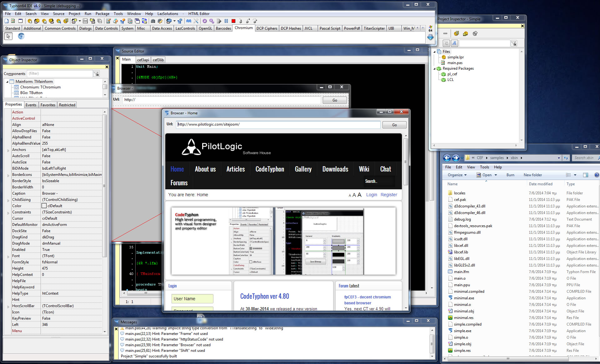The width and height of the screenshot is (600, 364).
Task: Open the Tools menu in Explorer
Action: (x=484, y=167)
